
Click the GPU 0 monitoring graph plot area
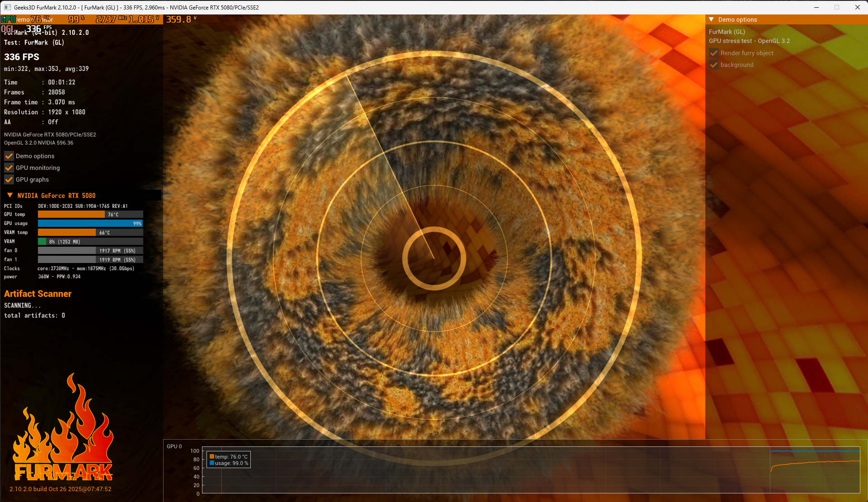tap(531, 470)
